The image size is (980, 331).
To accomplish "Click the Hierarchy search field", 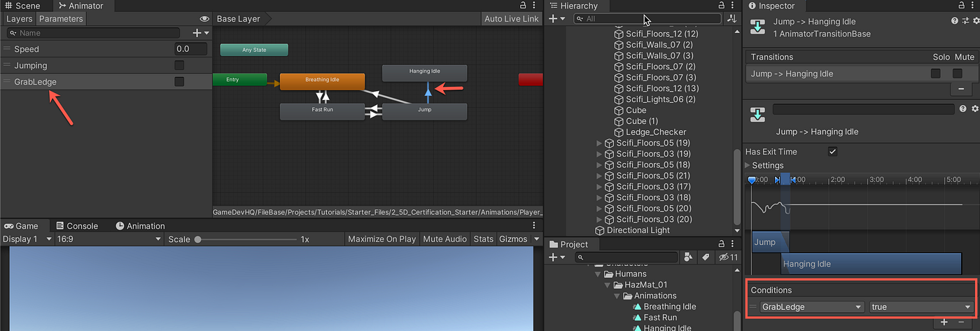I will pyautogui.click(x=647, y=19).
